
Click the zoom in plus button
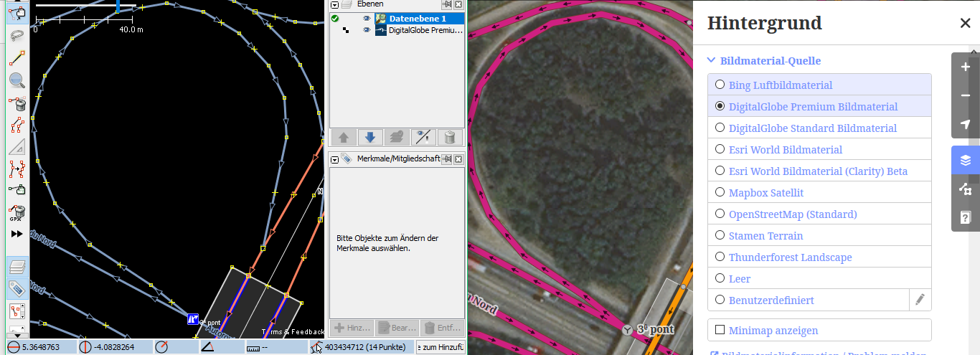tap(965, 67)
